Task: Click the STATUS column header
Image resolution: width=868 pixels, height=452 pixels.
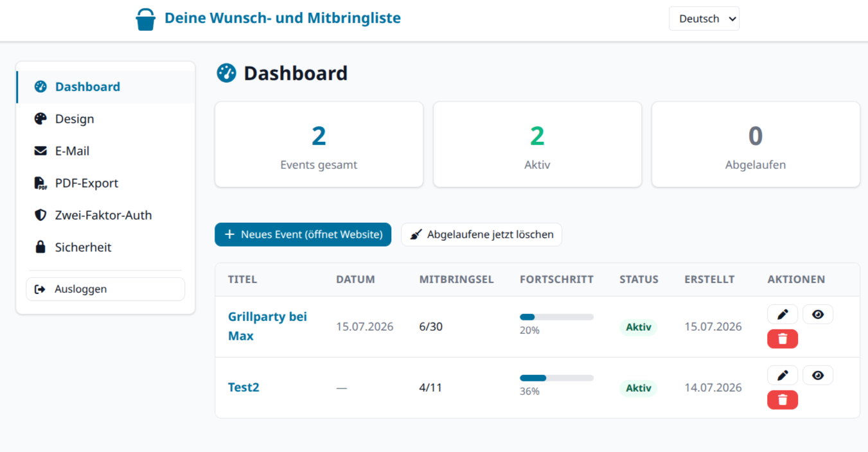Action: [x=639, y=279]
